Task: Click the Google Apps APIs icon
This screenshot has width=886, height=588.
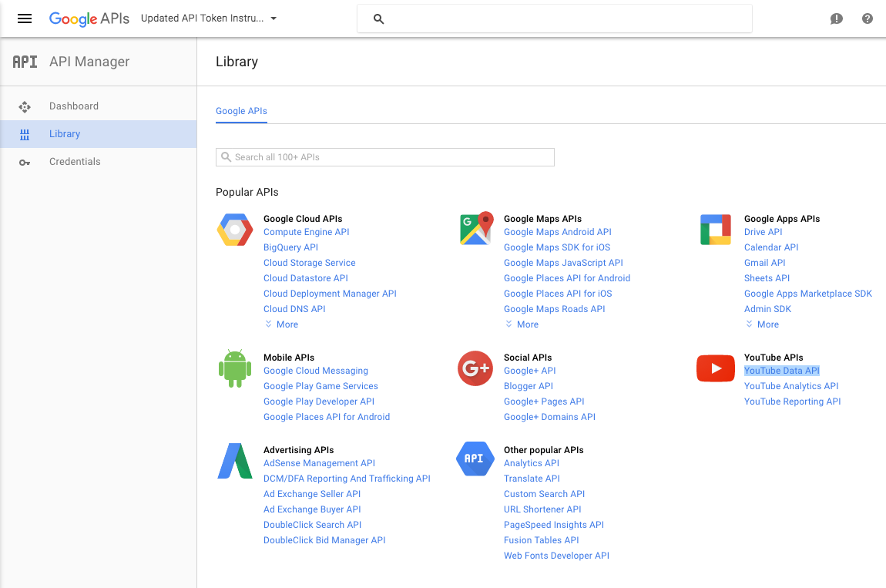Action: tap(715, 230)
